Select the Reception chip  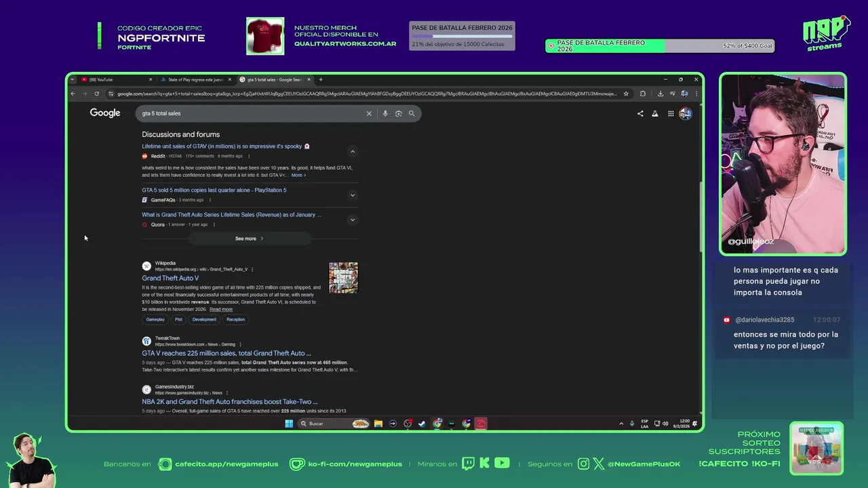[x=236, y=319]
